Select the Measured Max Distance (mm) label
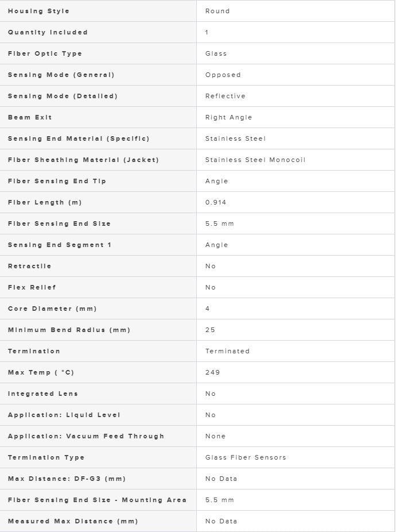 click(x=73, y=521)
